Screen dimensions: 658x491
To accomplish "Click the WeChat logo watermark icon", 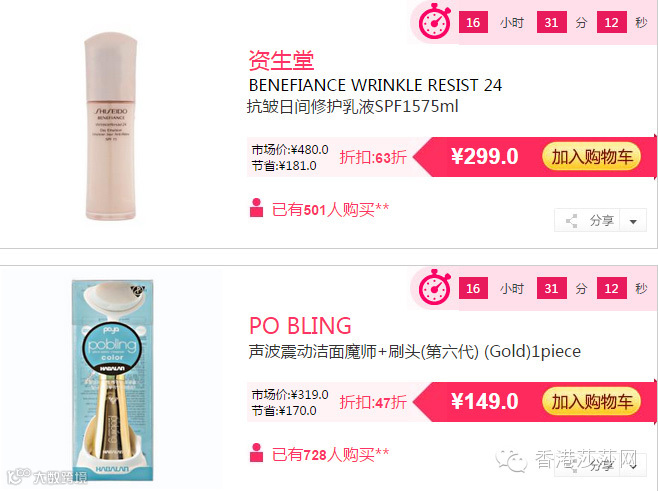I will pyautogui.click(x=511, y=460).
